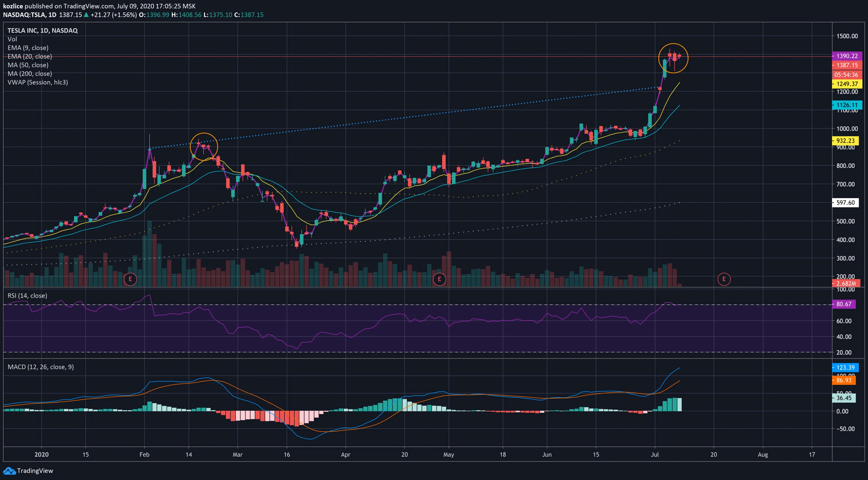Click the −50.00 MACD axis label
The height and width of the screenshot is (480, 868).
click(x=845, y=429)
